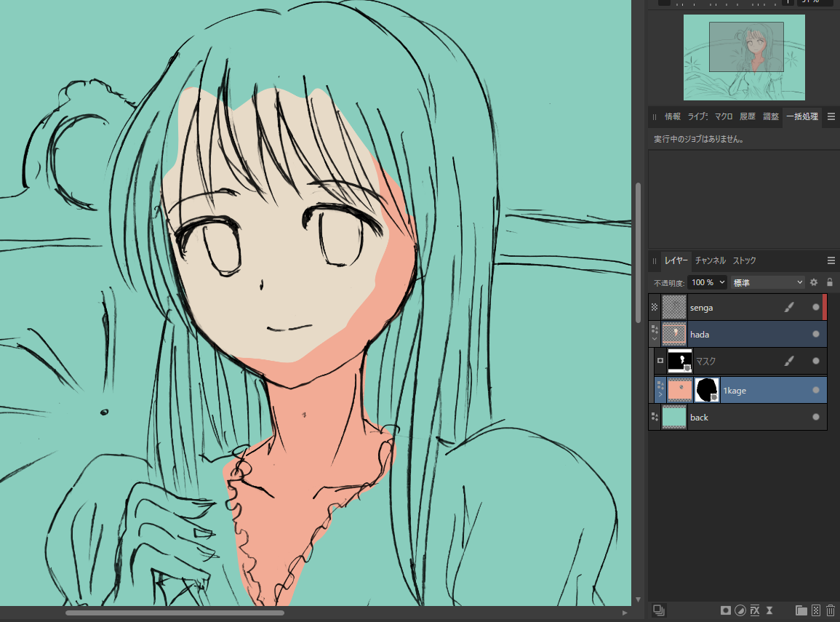Delete layer using the trash icon
This screenshot has width=840, height=622.
point(831,610)
